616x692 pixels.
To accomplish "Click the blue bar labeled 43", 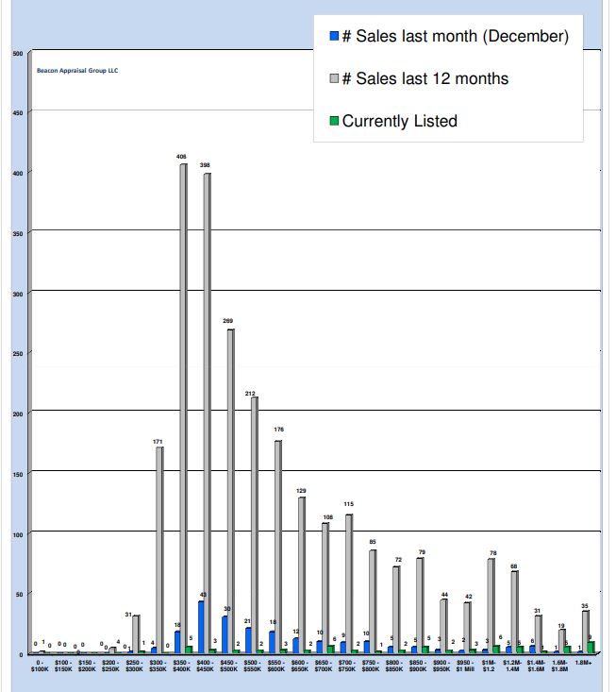I will (201, 627).
